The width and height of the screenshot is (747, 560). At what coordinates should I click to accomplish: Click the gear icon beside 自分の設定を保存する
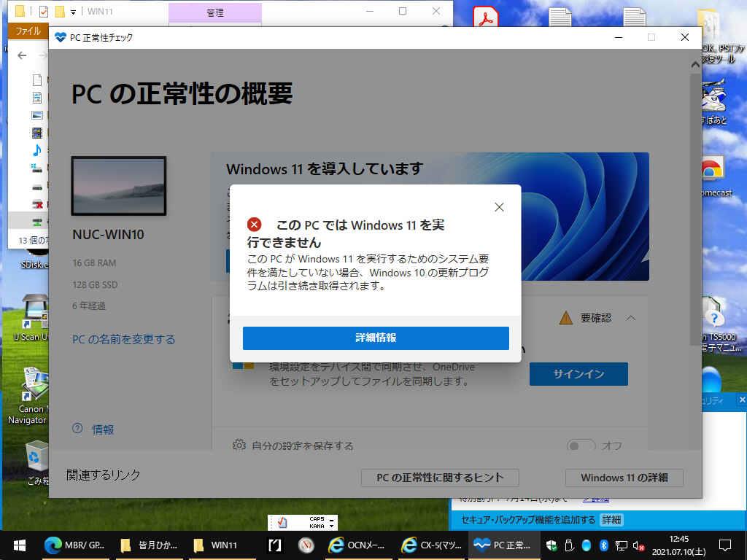pos(239,445)
